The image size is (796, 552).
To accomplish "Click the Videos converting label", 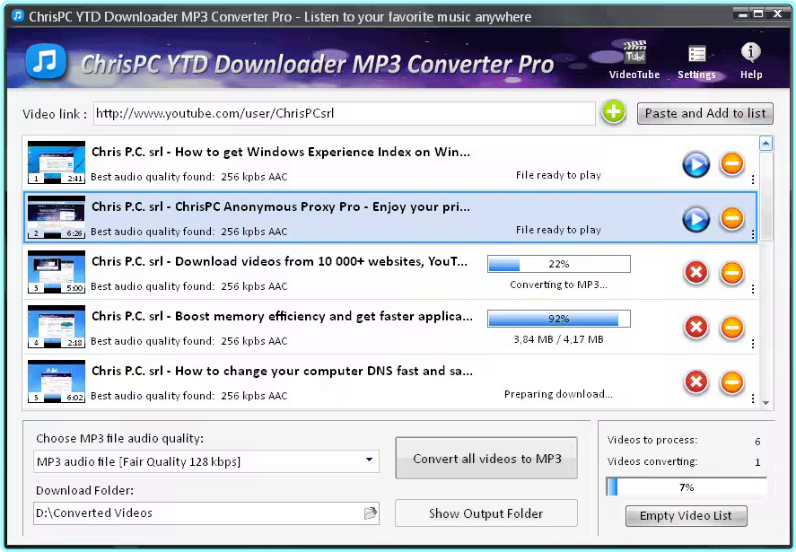I will 652,461.
